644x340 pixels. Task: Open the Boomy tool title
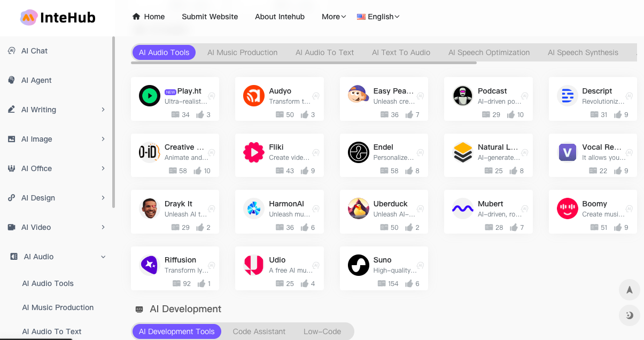[x=595, y=204]
